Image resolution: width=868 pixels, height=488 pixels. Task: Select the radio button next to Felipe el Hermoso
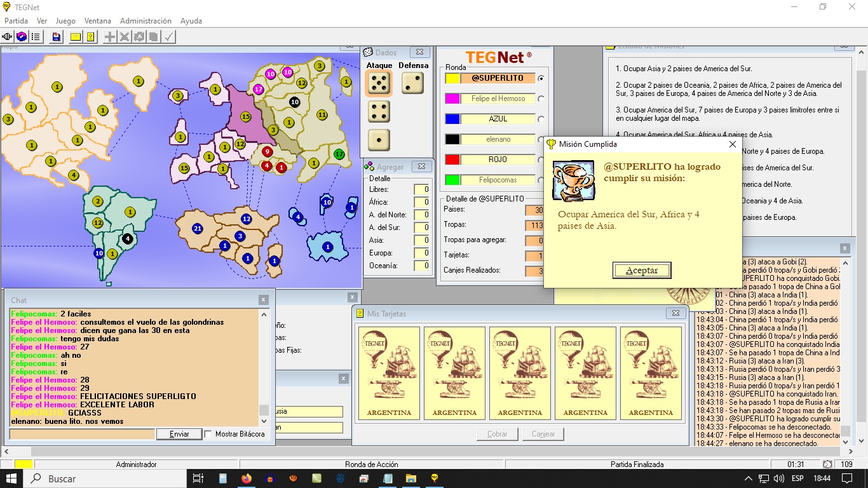click(541, 98)
